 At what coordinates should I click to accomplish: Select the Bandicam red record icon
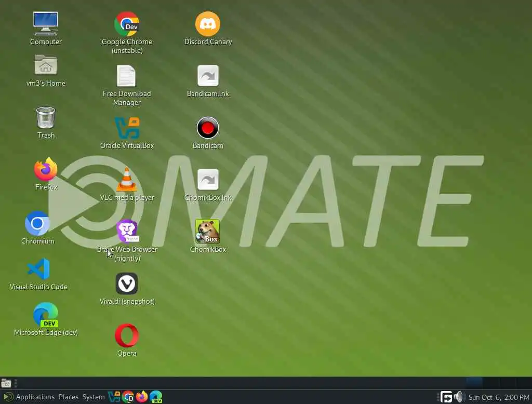[x=208, y=128]
